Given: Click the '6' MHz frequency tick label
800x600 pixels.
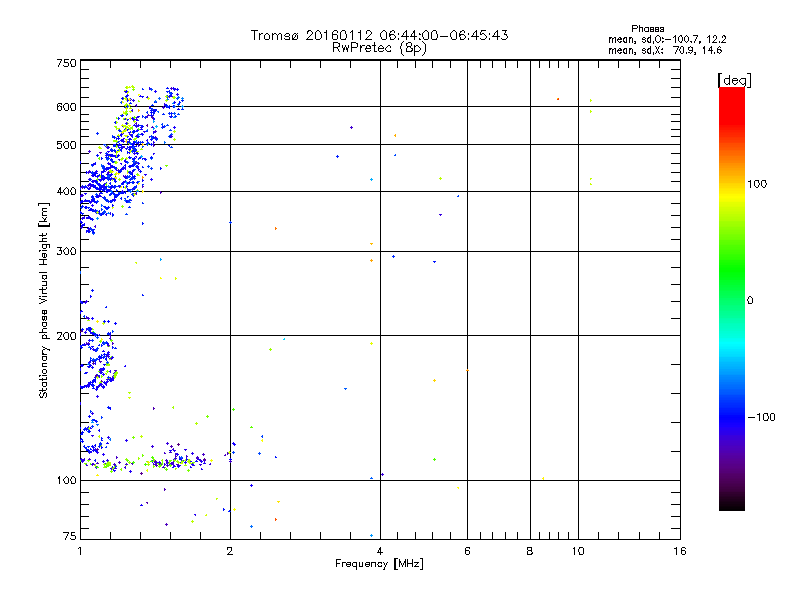Looking at the screenshot, I should [467, 551].
